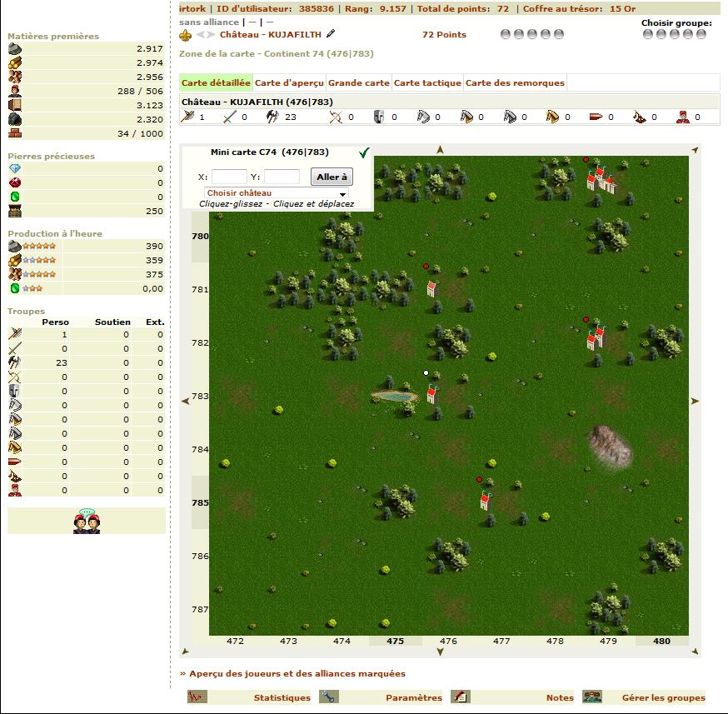Click the X coordinate input field
728x714 pixels.
(x=229, y=177)
